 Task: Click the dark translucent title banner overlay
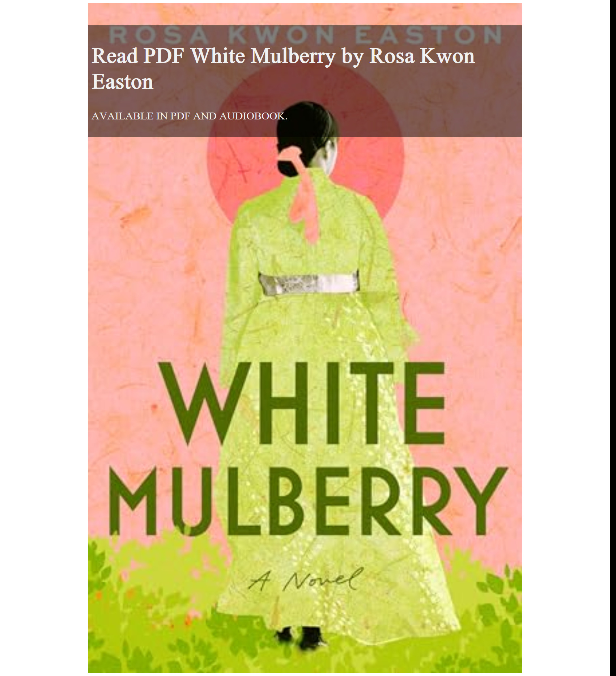tap(305, 81)
